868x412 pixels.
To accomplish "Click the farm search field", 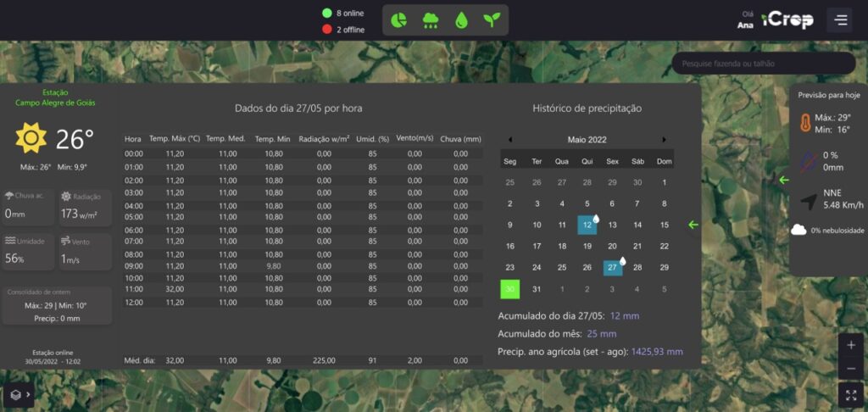I will pos(763,64).
